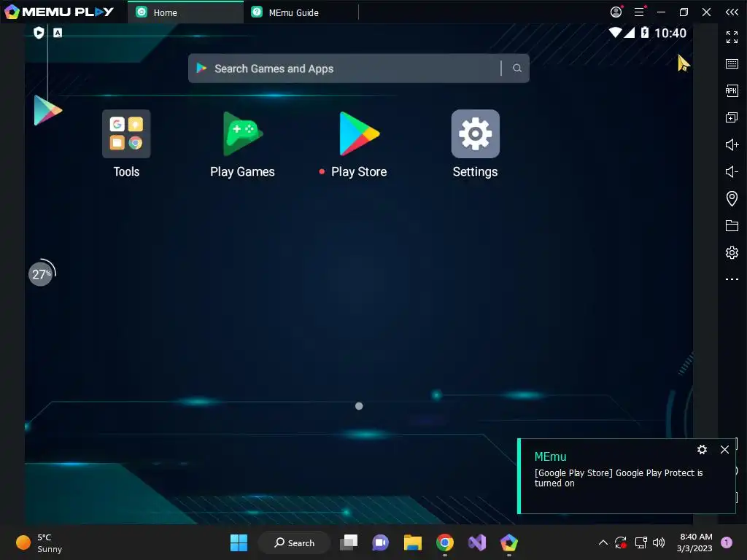Viewport: 747px width, 560px height.
Task: Collapse the sidebar with the arrows
Action: [732, 12]
